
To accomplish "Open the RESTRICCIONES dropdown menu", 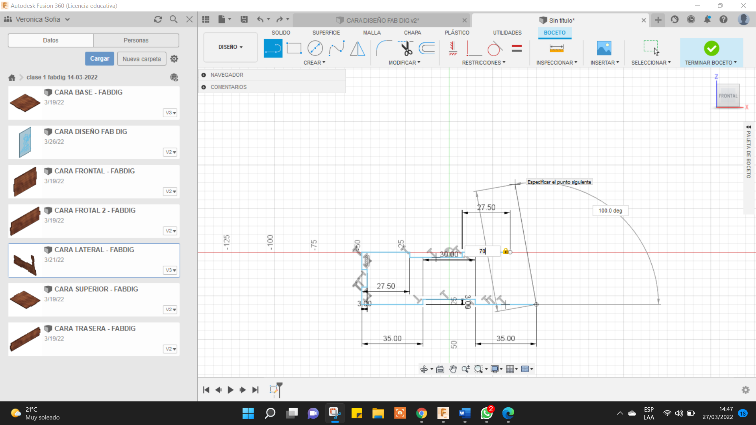I will tap(484, 63).
